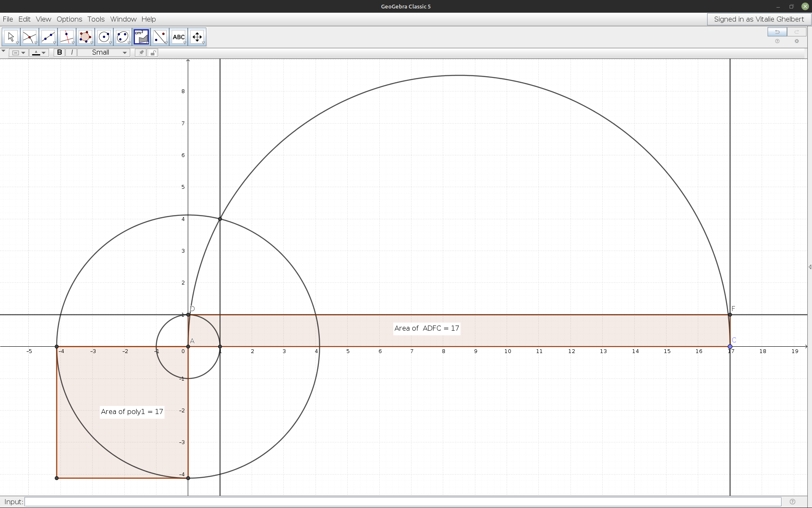This screenshot has height=508, width=812.
Task: Open the background box style dropdown
Action: coord(19,52)
